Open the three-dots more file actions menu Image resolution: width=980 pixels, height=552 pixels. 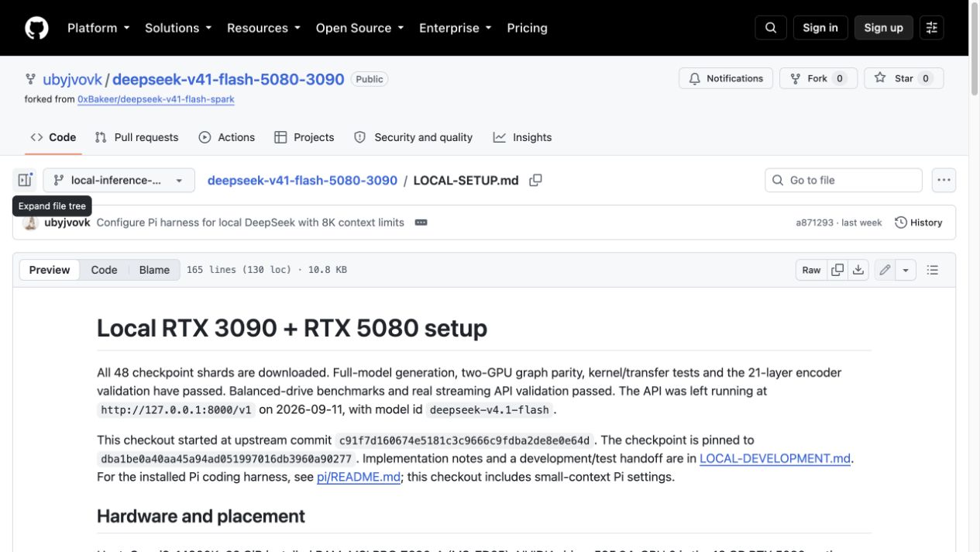coord(944,180)
